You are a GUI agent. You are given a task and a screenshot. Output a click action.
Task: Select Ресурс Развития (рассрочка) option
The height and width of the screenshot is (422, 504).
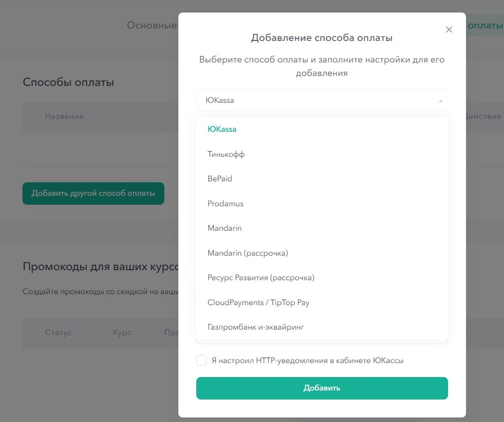(x=261, y=278)
